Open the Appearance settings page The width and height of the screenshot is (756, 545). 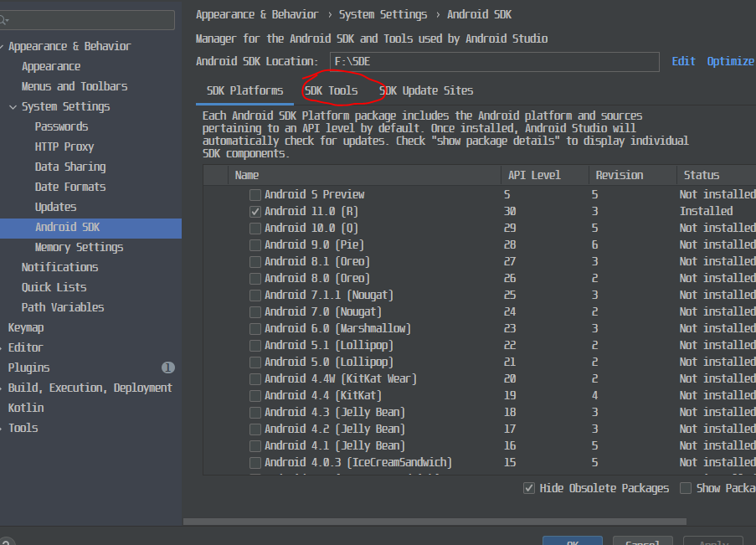point(51,67)
